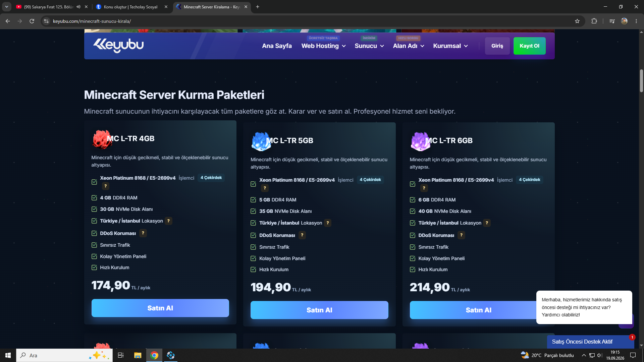Open Task View on taskbar

tap(121, 355)
